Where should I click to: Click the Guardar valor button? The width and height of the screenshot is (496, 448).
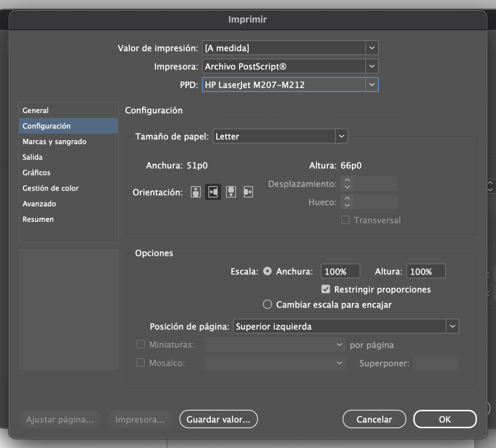[x=218, y=419]
